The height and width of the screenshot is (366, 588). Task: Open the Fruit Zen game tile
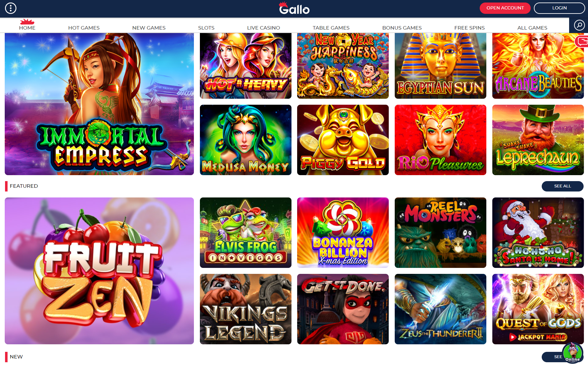99,271
